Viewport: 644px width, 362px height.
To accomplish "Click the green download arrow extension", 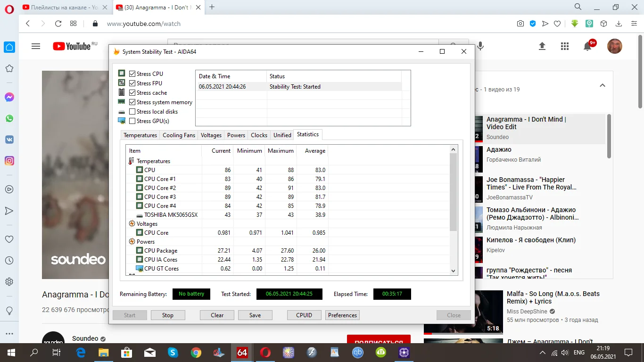I will (x=575, y=24).
